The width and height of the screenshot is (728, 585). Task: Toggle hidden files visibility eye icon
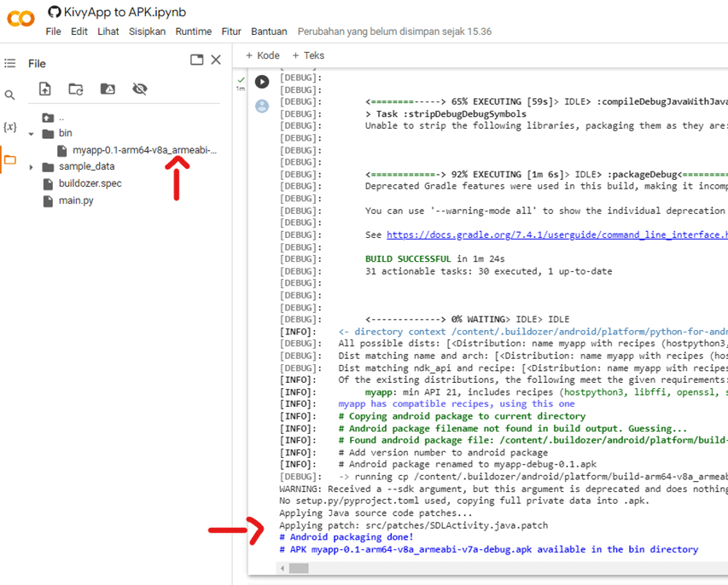tap(140, 89)
